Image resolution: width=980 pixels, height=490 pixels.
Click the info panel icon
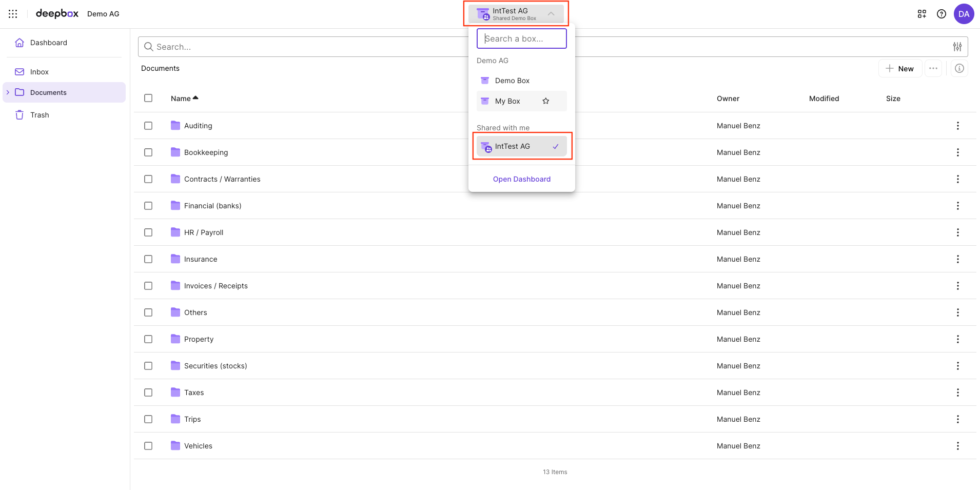[959, 68]
